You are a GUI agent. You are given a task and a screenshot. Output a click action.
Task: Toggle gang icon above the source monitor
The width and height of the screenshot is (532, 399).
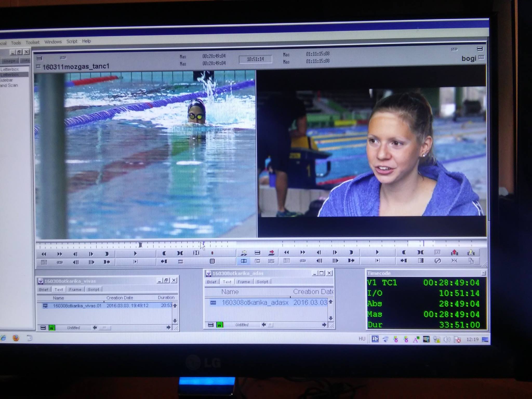[63, 58]
